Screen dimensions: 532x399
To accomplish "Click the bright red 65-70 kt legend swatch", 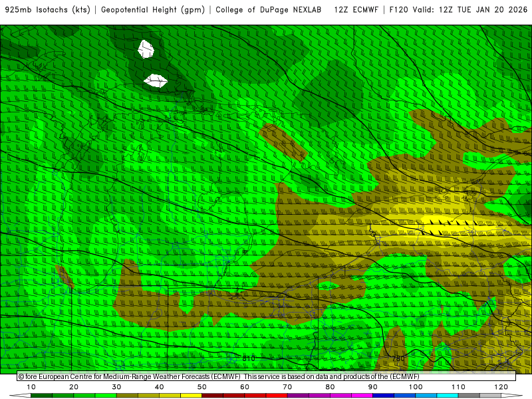I will click(277, 396).
